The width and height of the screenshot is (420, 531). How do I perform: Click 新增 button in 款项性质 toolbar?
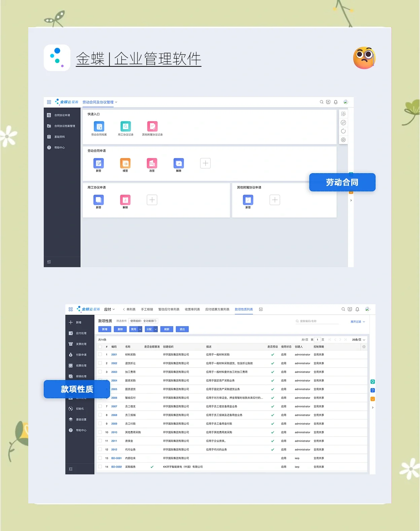tap(105, 329)
